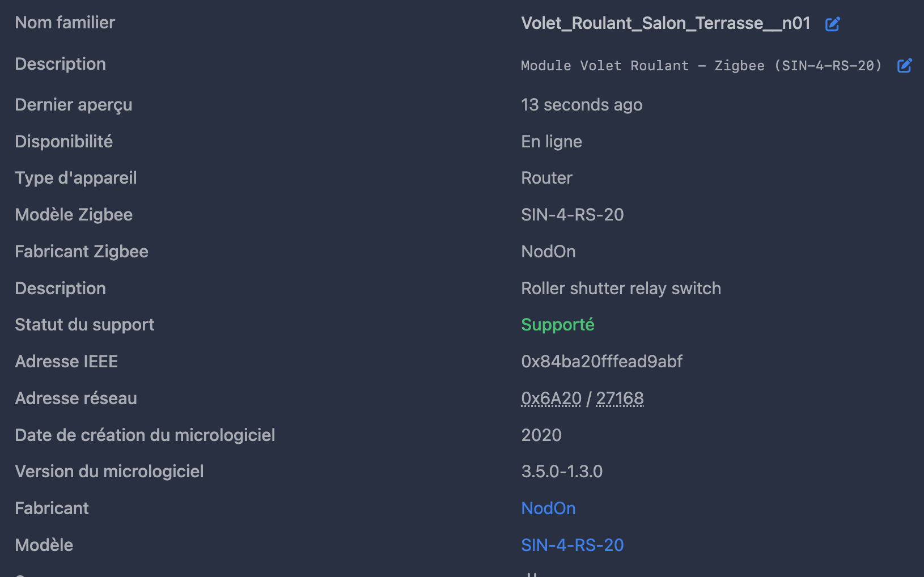Edit the device description with pencil icon
Screen dimensions: 924x577
coord(904,66)
